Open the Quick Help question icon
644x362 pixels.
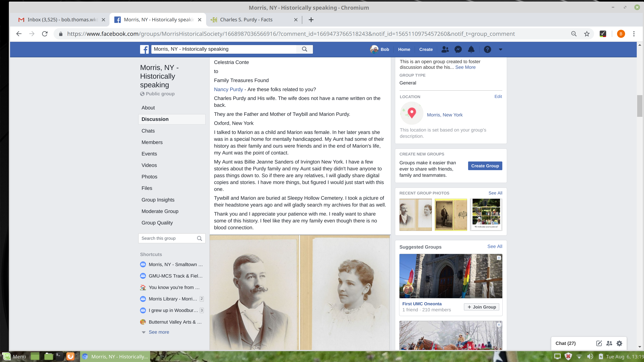pyautogui.click(x=487, y=49)
